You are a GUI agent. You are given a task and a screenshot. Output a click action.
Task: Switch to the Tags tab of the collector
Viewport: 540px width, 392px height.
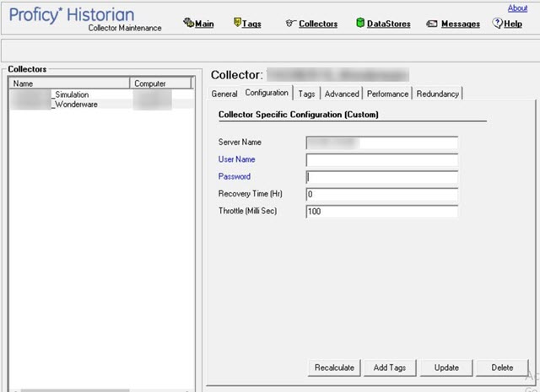click(x=306, y=94)
